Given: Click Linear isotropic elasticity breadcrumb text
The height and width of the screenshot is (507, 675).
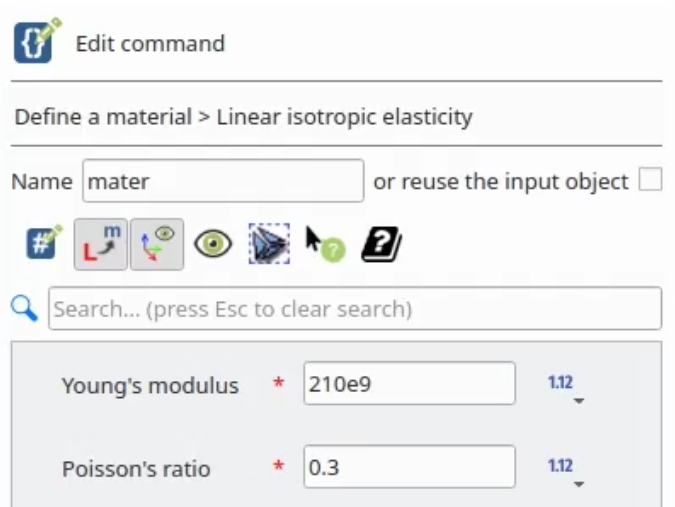Looking at the screenshot, I should 344,117.
